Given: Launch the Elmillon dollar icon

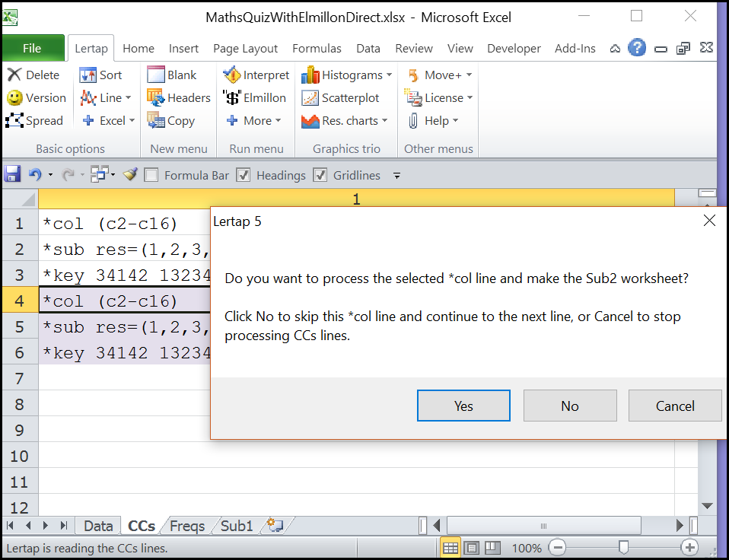Looking at the screenshot, I should [231, 97].
